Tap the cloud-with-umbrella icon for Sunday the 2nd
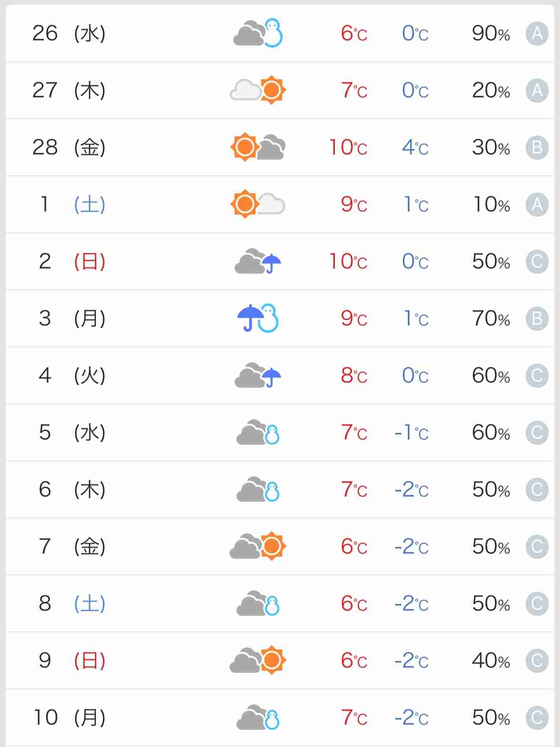This screenshot has width=560, height=747. [258, 261]
